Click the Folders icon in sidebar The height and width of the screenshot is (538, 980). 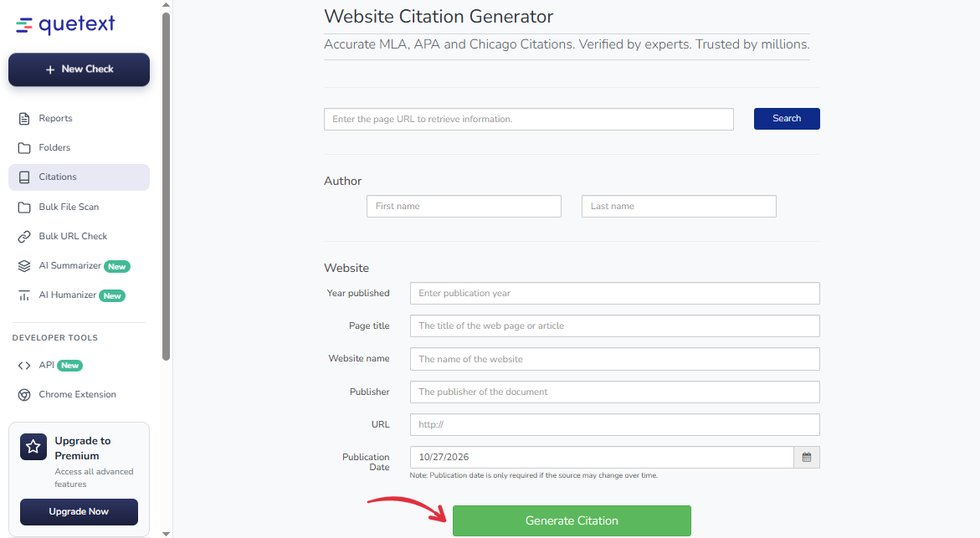click(x=24, y=148)
